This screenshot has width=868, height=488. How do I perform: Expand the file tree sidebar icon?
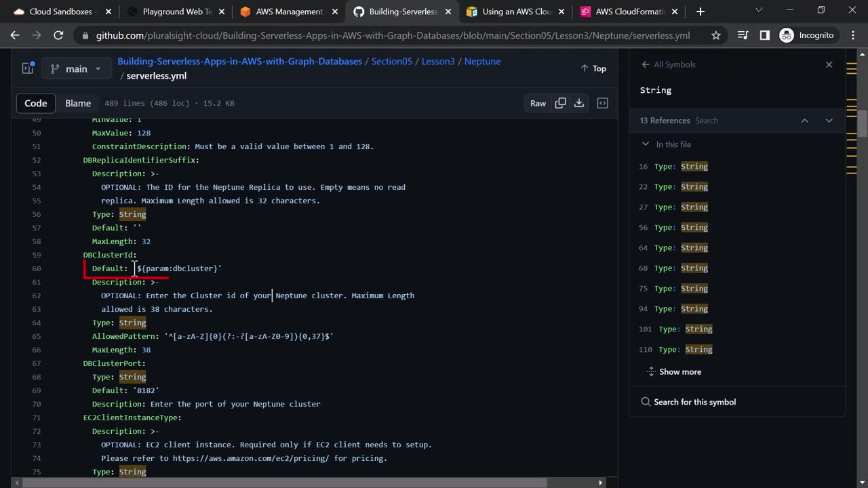click(28, 68)
